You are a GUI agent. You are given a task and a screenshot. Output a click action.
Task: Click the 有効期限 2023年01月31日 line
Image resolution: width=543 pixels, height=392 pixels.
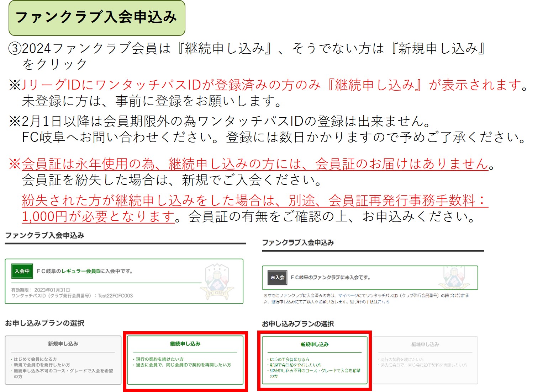point(41,290)
